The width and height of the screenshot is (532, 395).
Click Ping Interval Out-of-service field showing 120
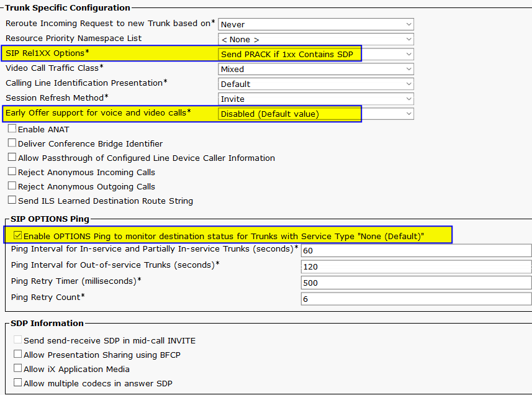point(416,266)
